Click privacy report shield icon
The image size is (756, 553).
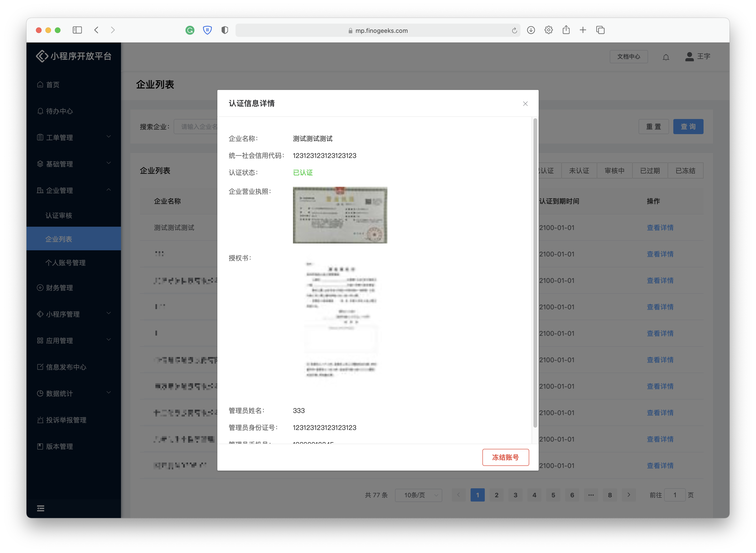pos(225,30)
